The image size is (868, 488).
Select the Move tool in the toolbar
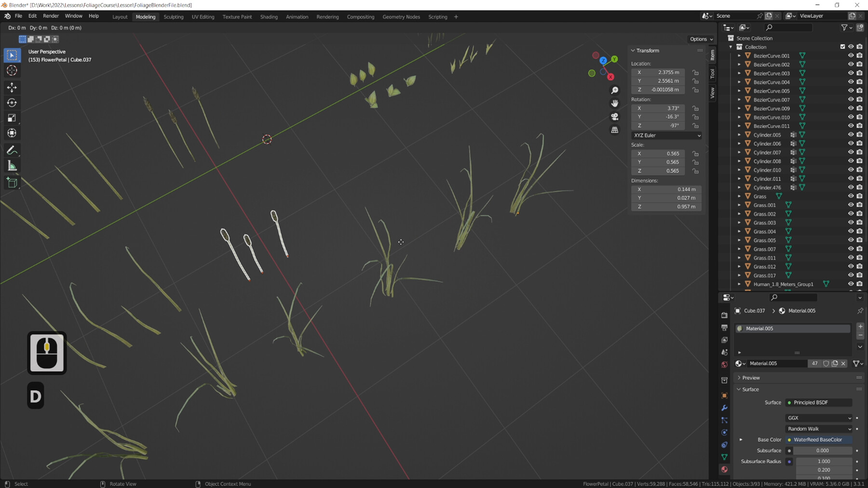(12, 87)
